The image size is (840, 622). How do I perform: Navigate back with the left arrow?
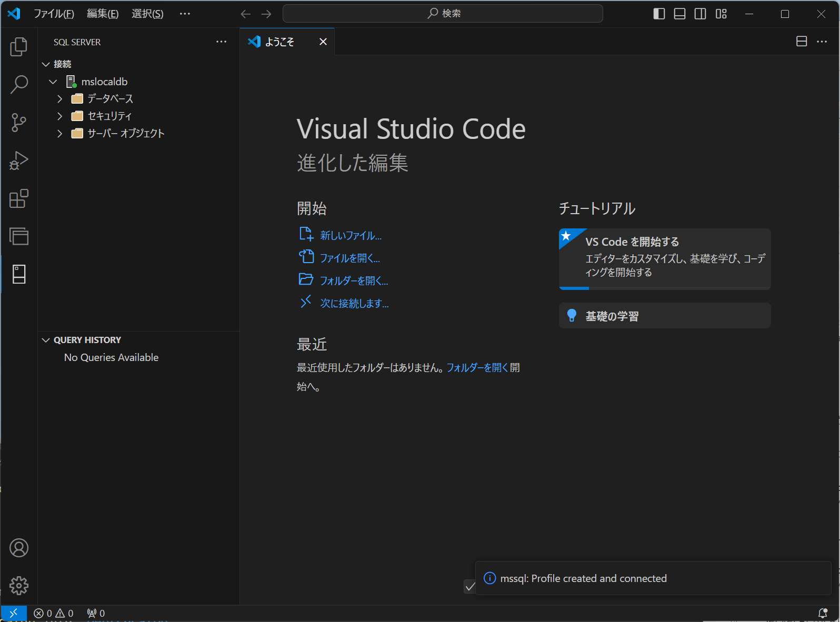tap(246, 14)
